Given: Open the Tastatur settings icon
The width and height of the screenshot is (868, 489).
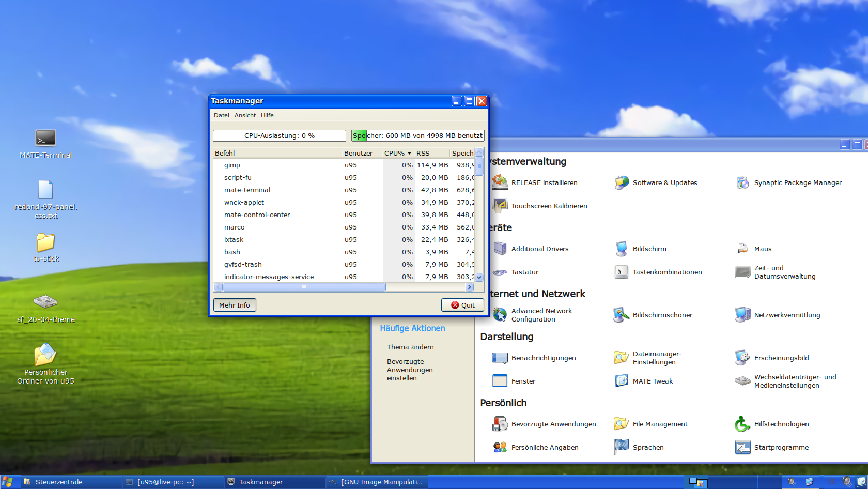Looking at the screenshot, I should (x=500, y=272).
